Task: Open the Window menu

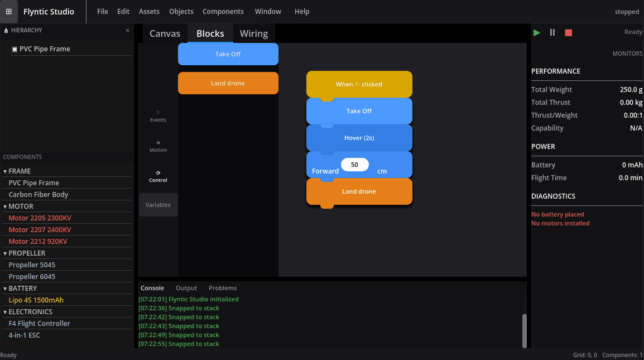Action: (268, 12)
